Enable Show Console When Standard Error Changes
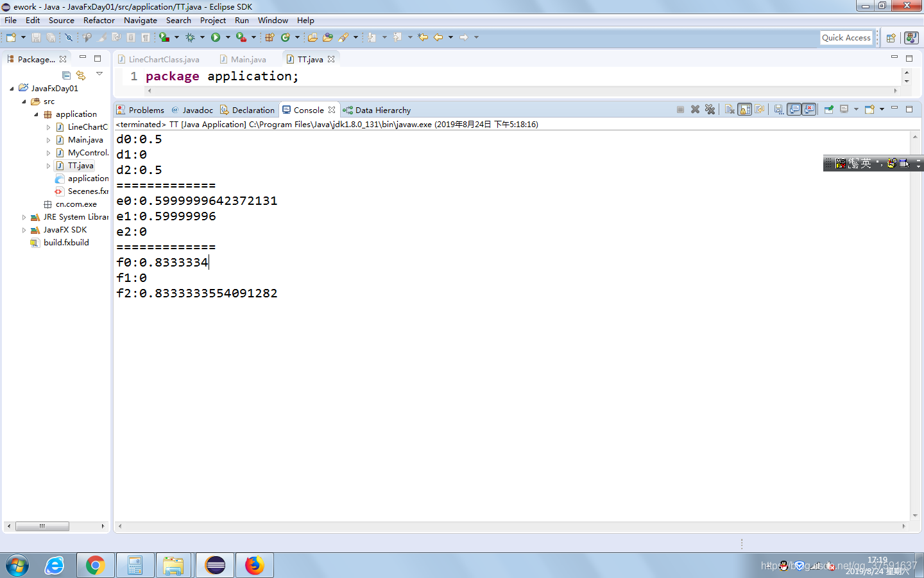The width and height of the screenshot is (924, 578). (809, 110)
